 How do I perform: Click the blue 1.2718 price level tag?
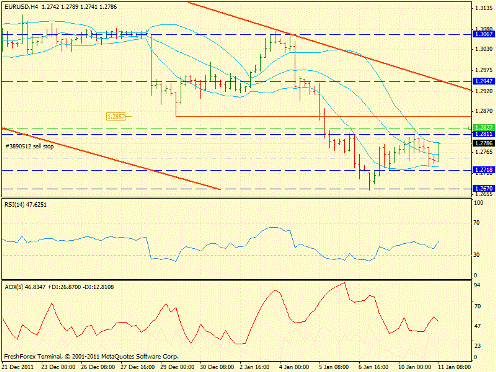point(484,170)
